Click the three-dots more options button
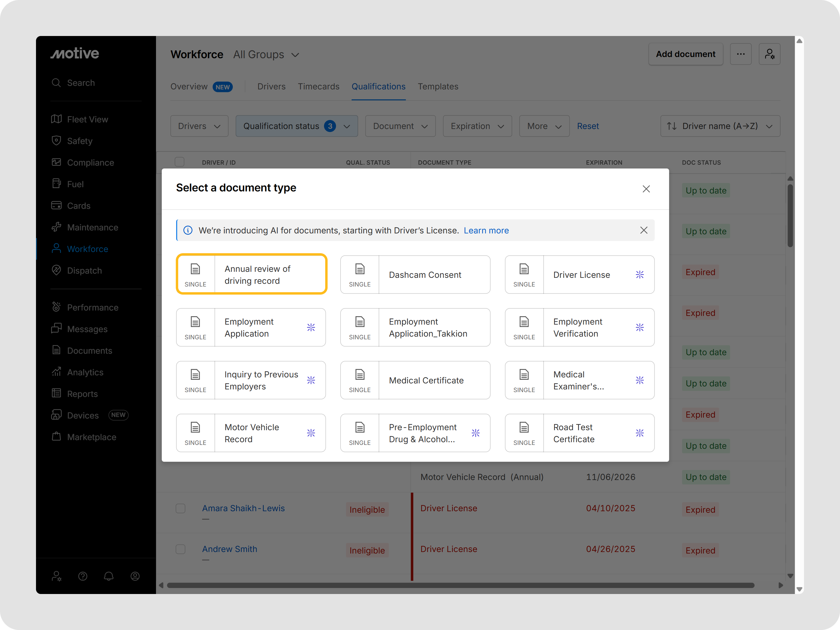This screenshot has height=630, width=840. pyautogui.click(x=740, y=54)
